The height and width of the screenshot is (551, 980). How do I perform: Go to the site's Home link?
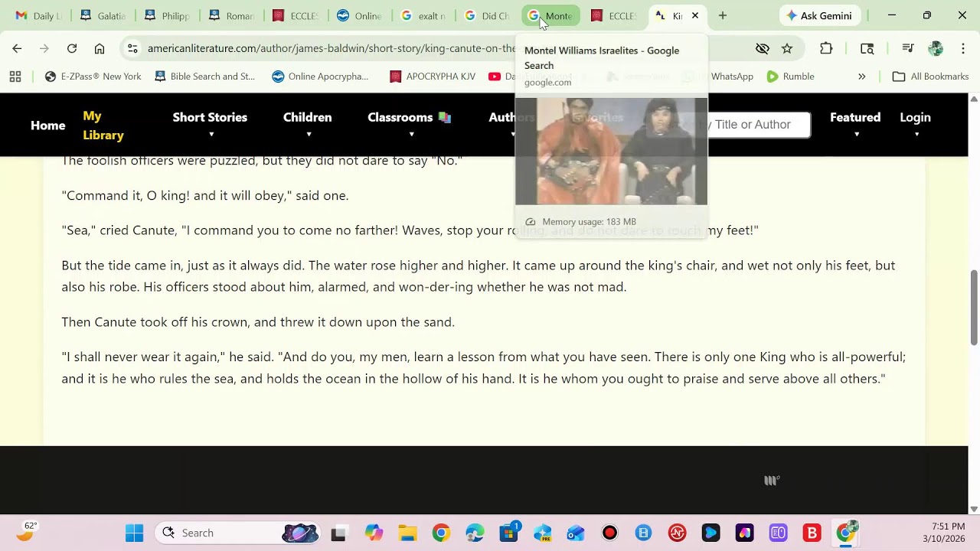click(47, 126)
